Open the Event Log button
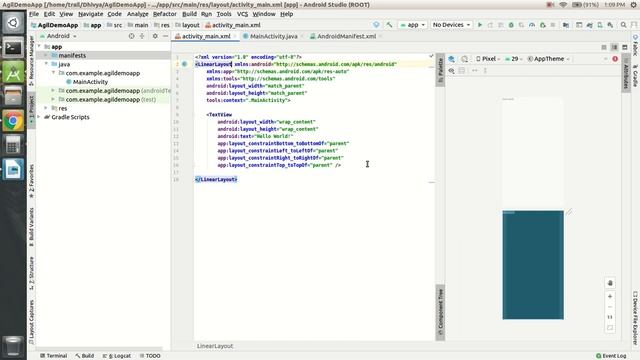 611,356
